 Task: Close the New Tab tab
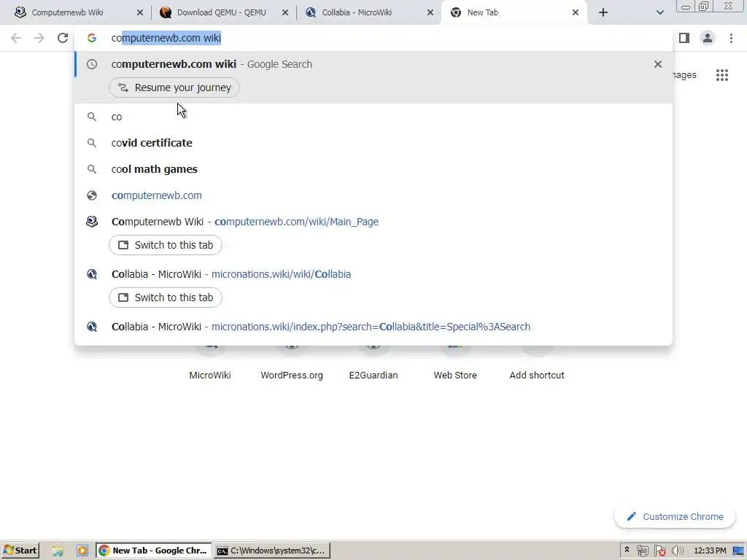click(x=576, y=12)
